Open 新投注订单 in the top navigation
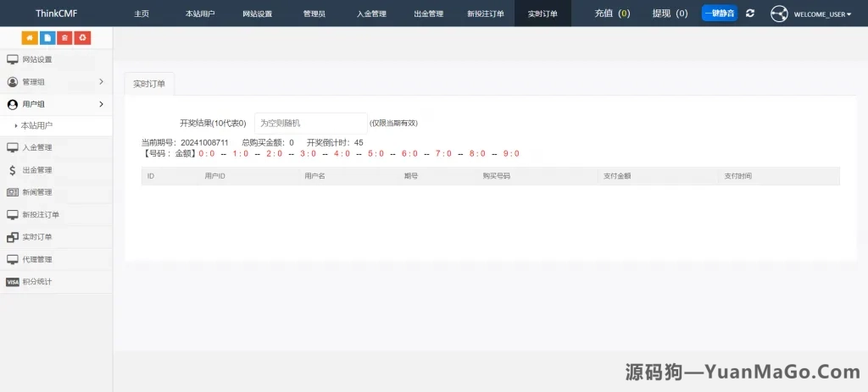The image size is (868, 392). pyautogui.click(x=486, y=14)
